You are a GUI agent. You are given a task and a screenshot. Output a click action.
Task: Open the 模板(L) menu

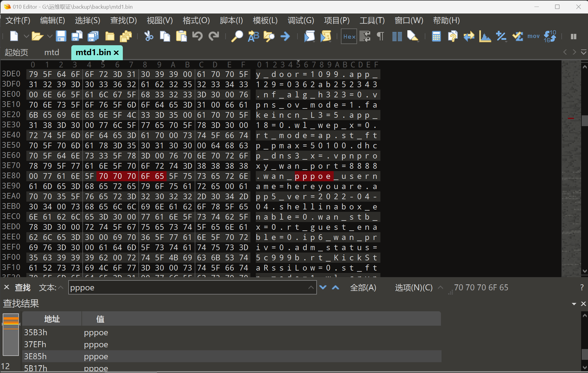coord(265,20)
